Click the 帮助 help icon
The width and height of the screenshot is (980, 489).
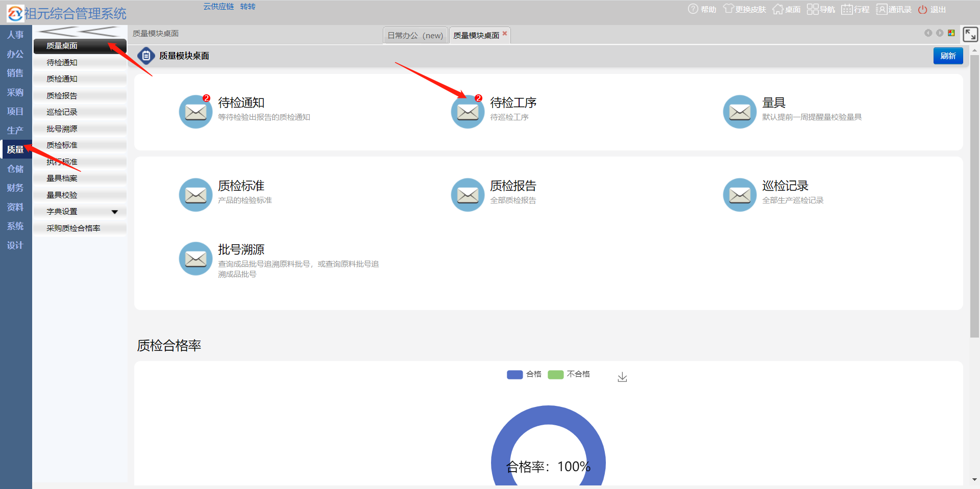693,9
